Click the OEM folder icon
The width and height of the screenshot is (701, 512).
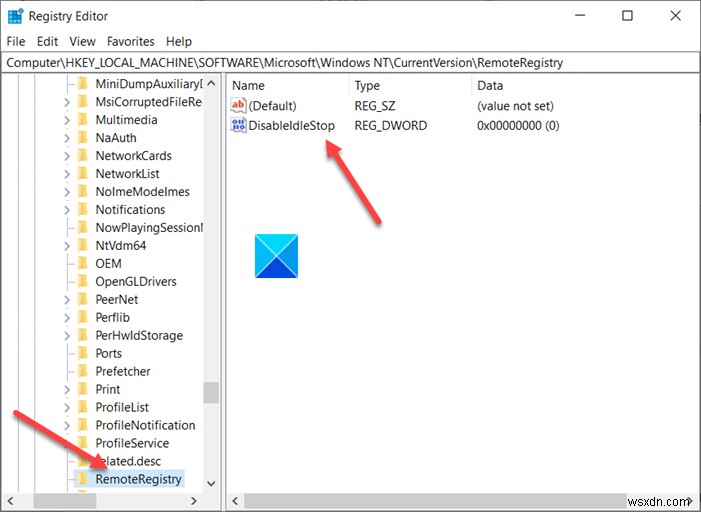click(82, 263)
